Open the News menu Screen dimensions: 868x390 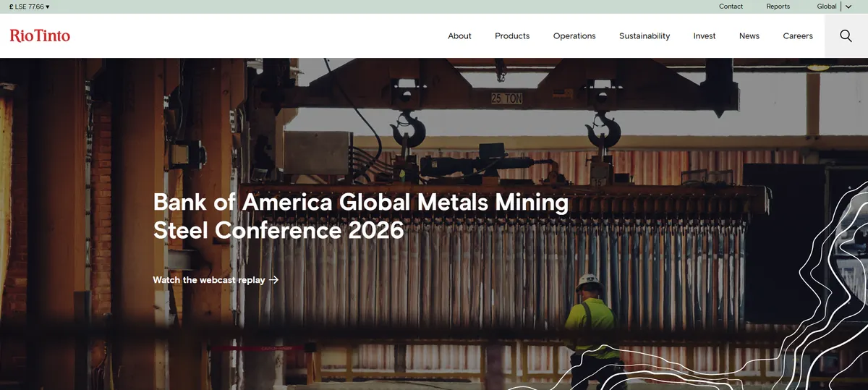749,35
